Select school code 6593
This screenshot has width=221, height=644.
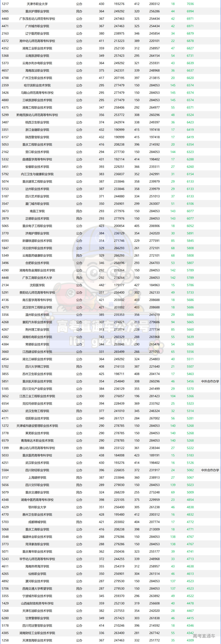pos(5,241)
